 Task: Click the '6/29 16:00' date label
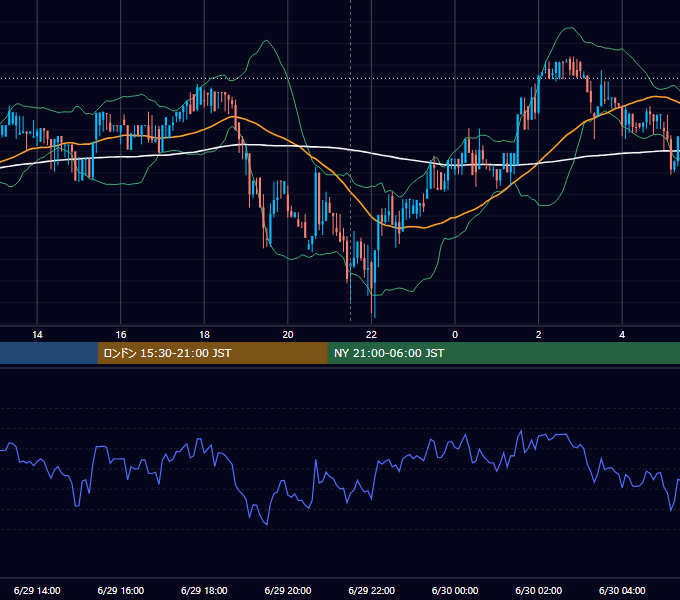click(121, 590)
